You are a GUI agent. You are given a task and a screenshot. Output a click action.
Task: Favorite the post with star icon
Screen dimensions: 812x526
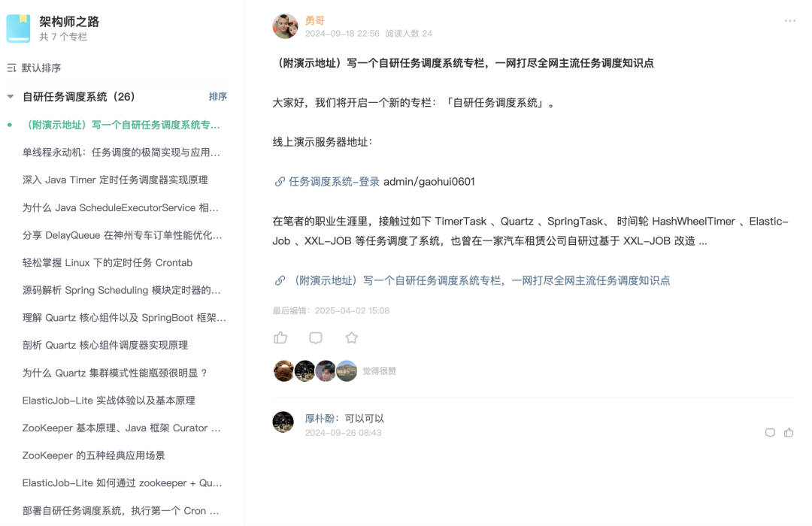tap(352, 337)
